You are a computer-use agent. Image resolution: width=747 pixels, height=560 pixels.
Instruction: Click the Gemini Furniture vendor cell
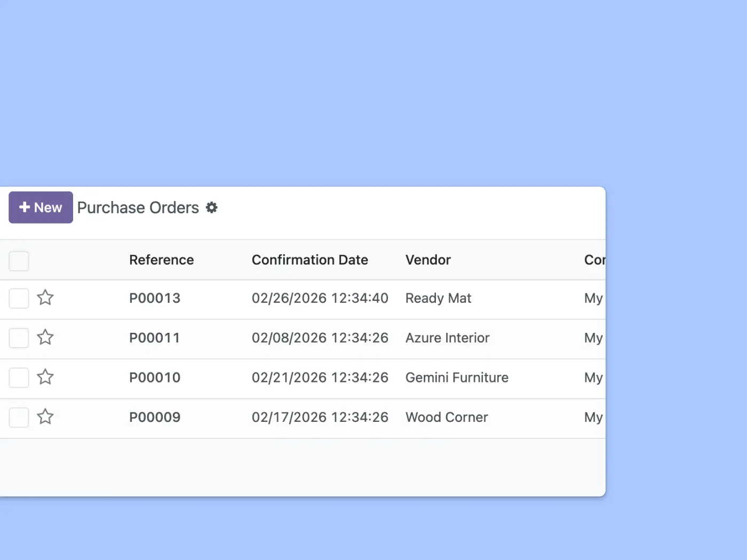(457, 378)
